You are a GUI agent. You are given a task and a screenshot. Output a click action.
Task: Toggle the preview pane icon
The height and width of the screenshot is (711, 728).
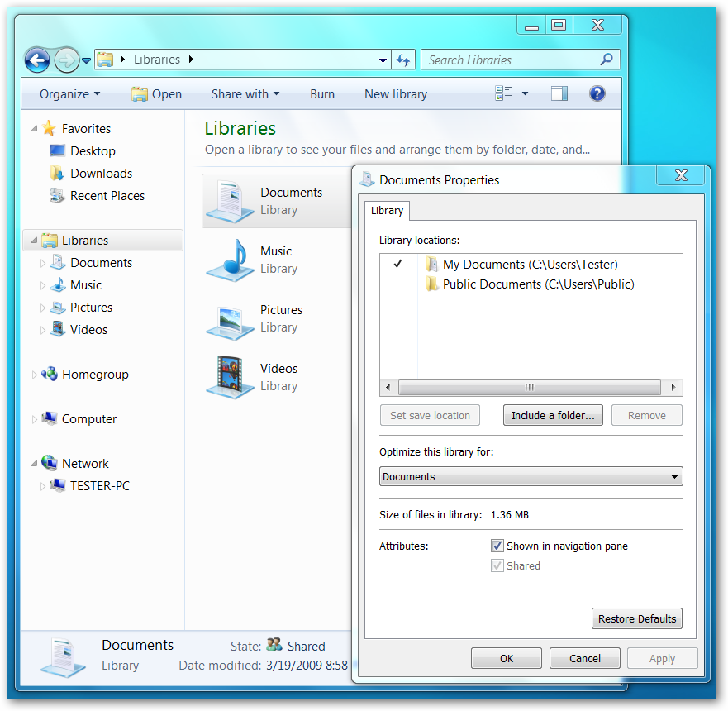[x=559, y=93]
